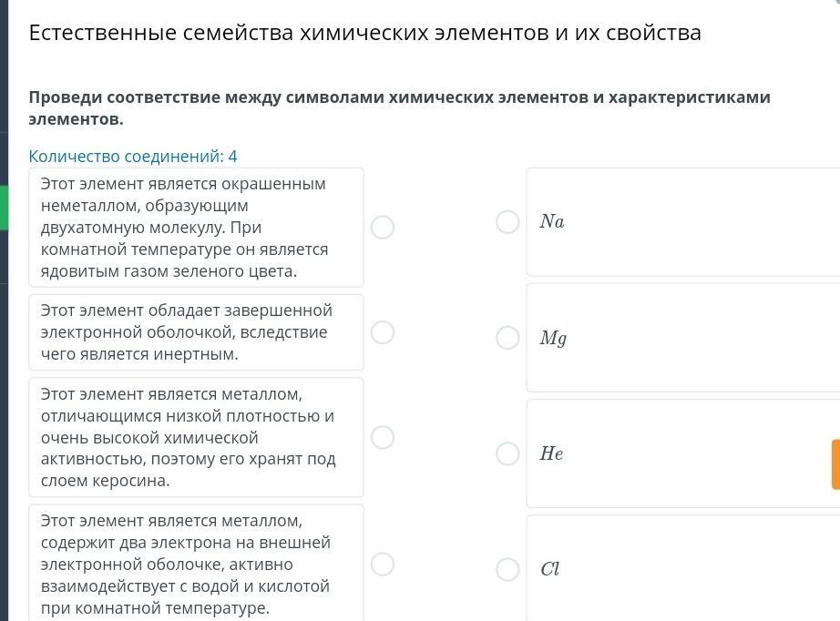Click the circle for the kerosene-stored metal description
The image size is (840, 621).
click(x=383, y=437)
